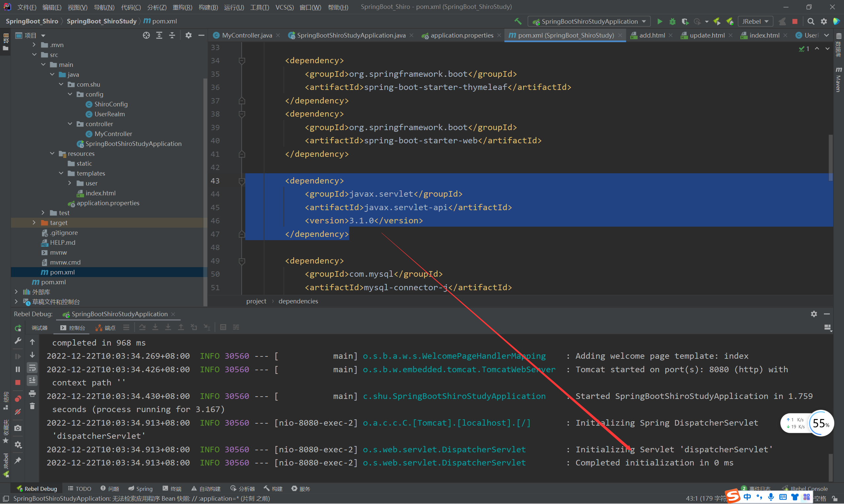Build project with the hammer icon

pos(518,21)
